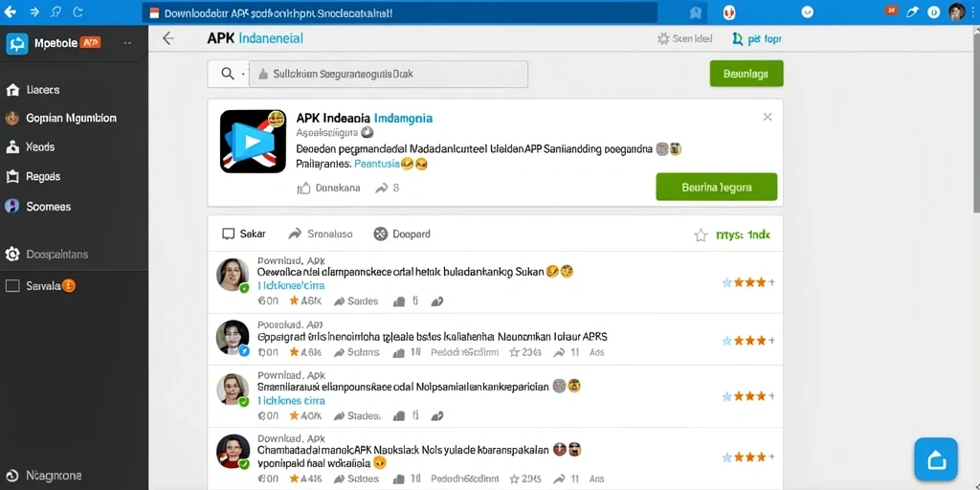Open Doospaintans settings in sidebar

(46, 255)
